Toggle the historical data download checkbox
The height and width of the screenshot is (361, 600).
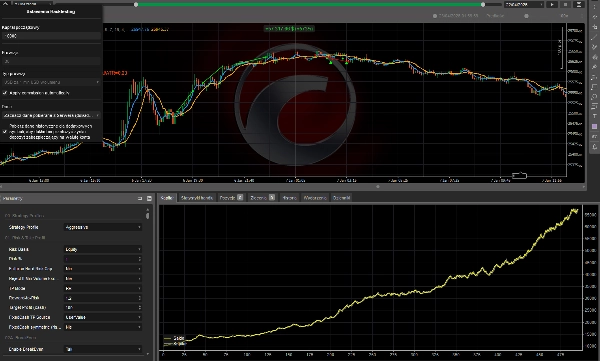pos(5,131)
